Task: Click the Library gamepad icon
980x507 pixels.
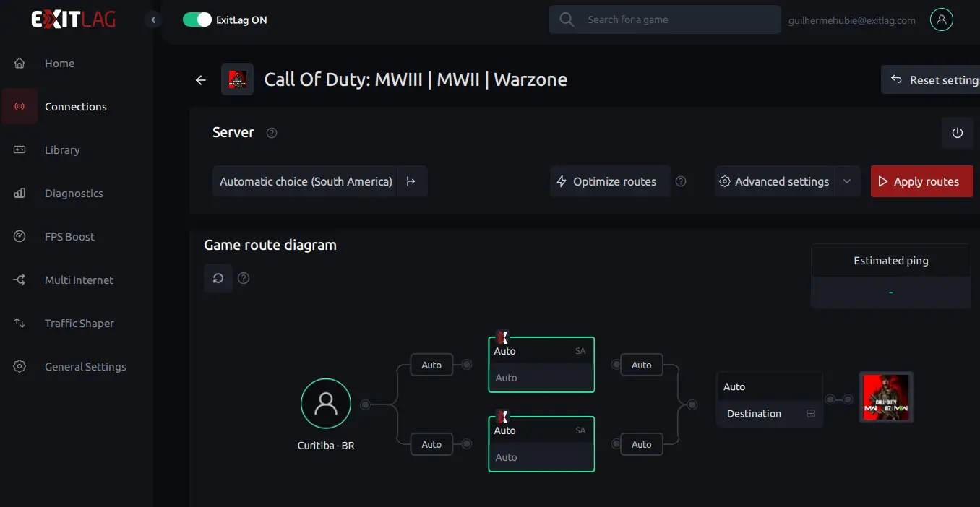Action: click(20, 149)
